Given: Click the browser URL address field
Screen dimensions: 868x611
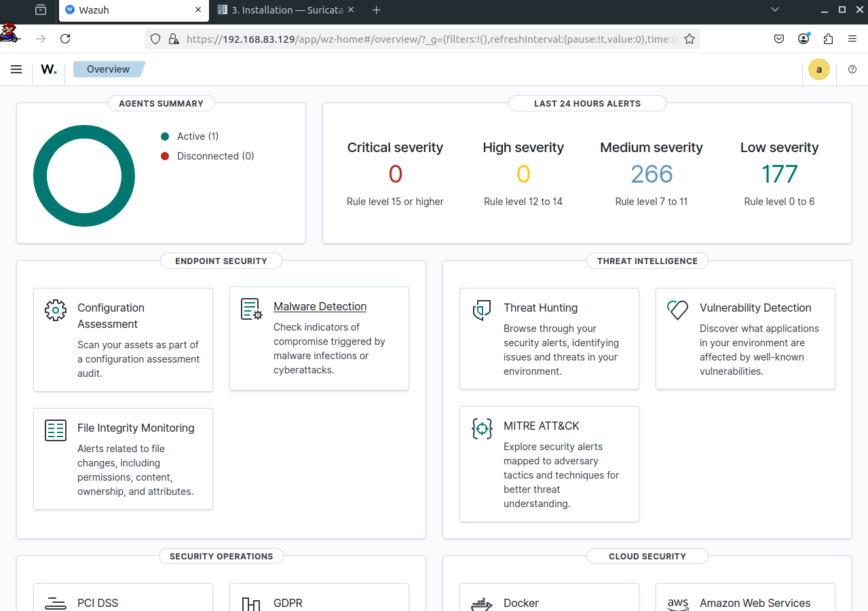Looking at the screenshot, I should (421, 39).
